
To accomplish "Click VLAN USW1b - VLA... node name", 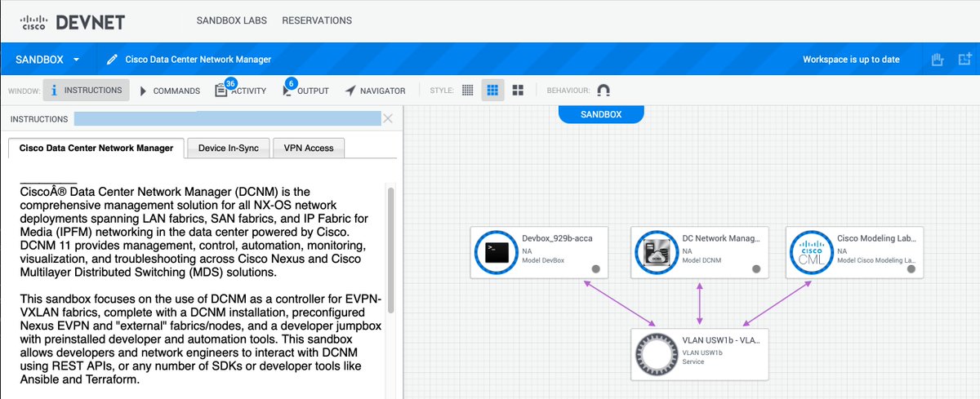I will point(721,339).
